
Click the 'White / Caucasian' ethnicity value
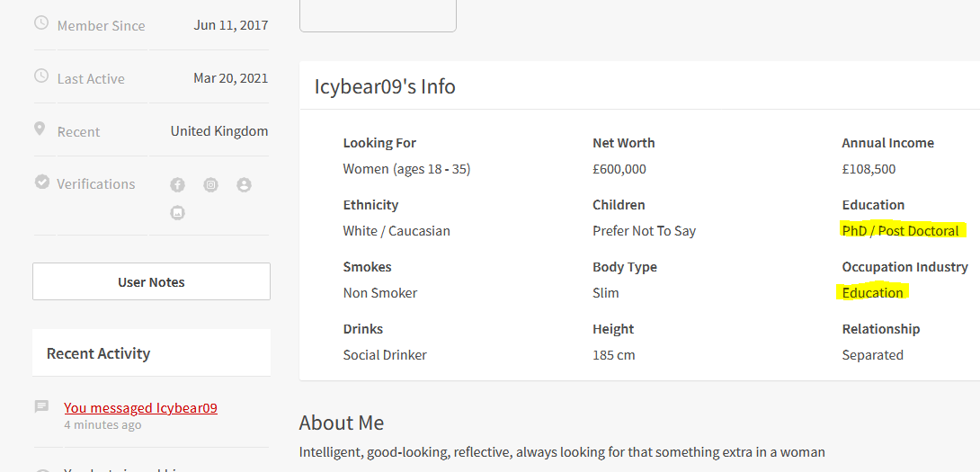tap(396, 231)
